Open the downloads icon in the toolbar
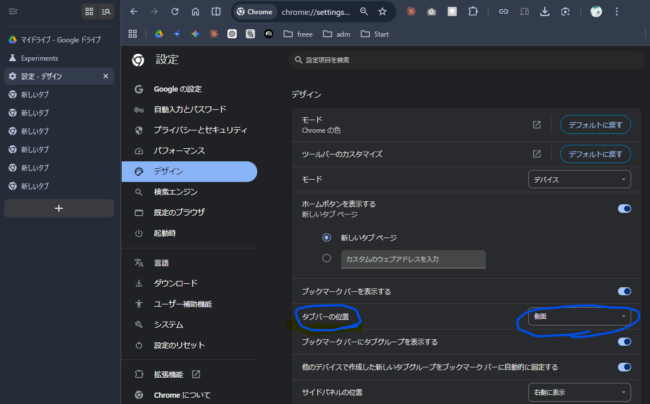 click(543, 11)
